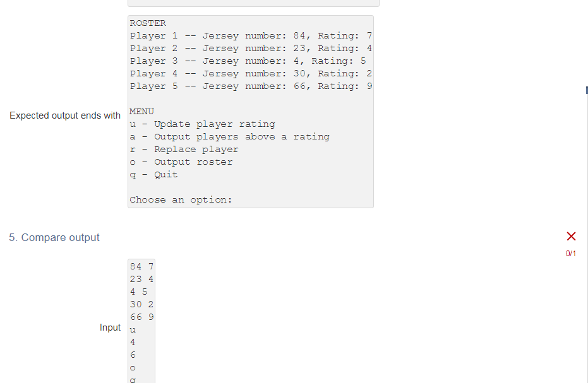
Task: Click the Player 5 rating line
Action: pos(249,86)
